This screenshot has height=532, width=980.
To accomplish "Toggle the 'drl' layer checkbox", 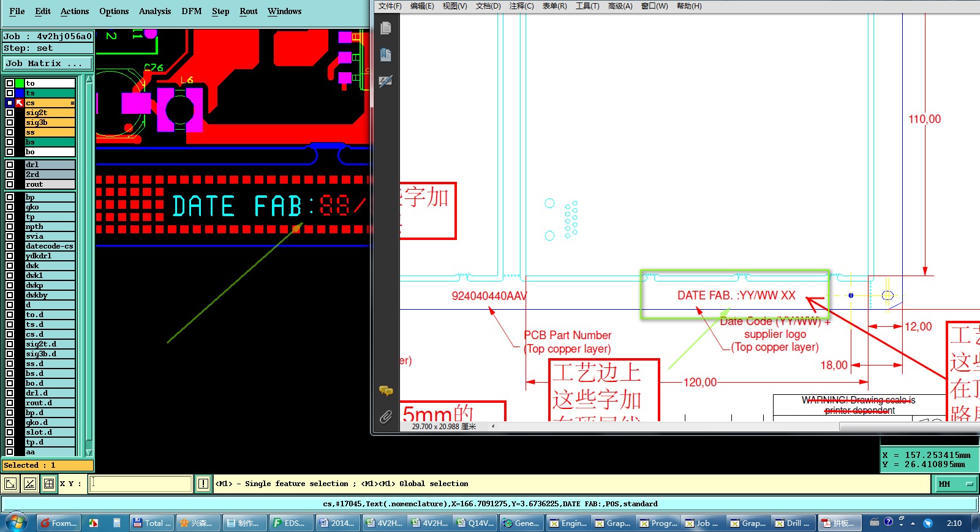I will tap(10, 165).
